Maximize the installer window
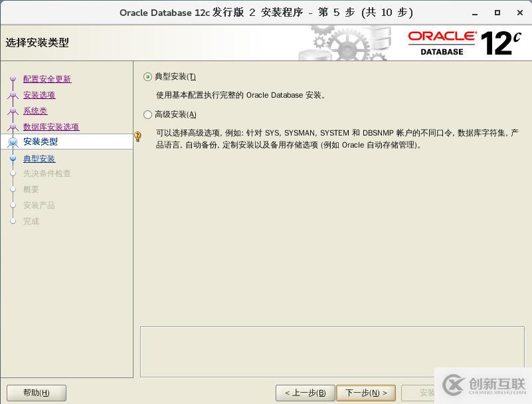Image resolution: width=532 pixels, height=404 pixels. (x=497, y=13)
